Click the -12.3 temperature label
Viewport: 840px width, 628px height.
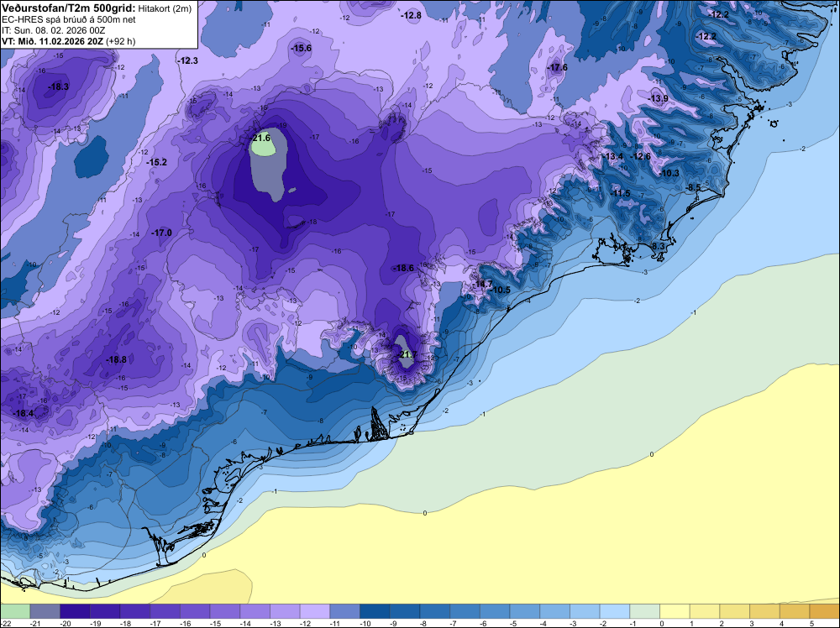point(187,60)
